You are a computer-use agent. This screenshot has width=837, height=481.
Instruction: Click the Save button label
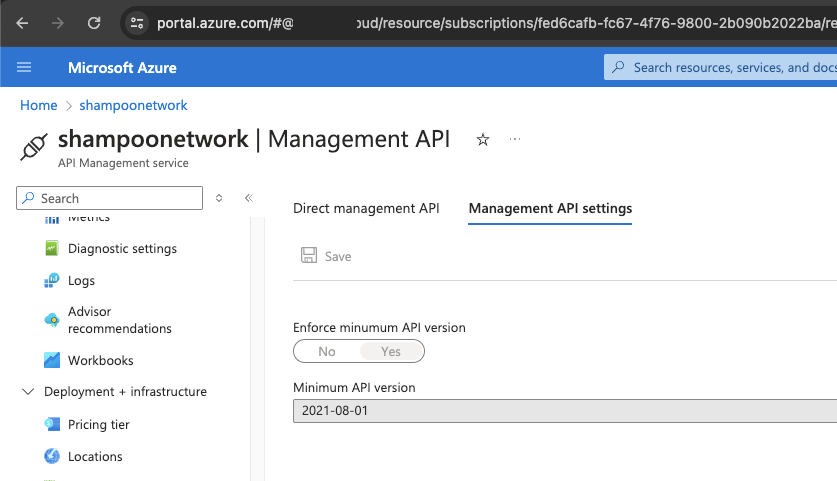[x=338, y=257]
